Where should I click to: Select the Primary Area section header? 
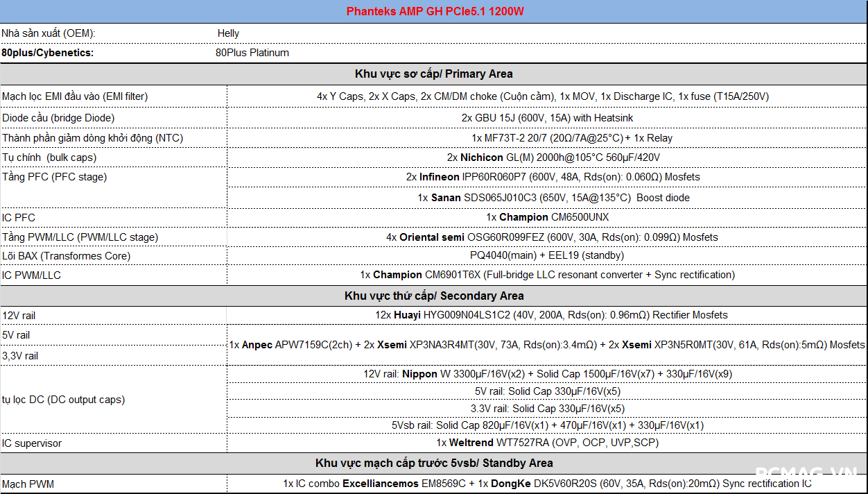(433, 74)
